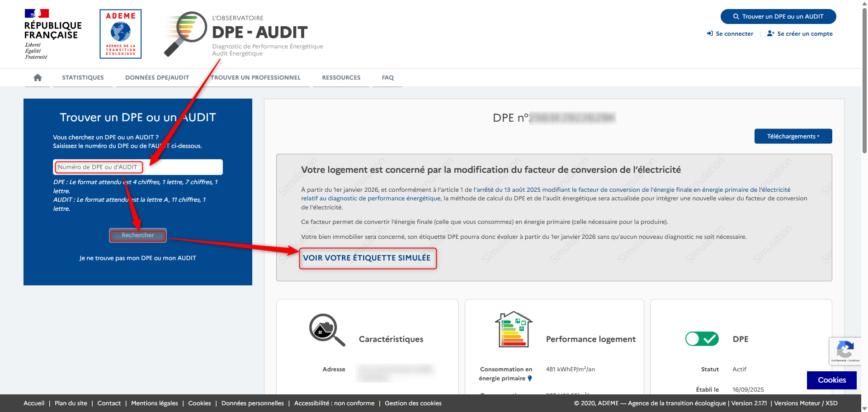
Task: Go to home via house icon
Action: coord(38,78)
